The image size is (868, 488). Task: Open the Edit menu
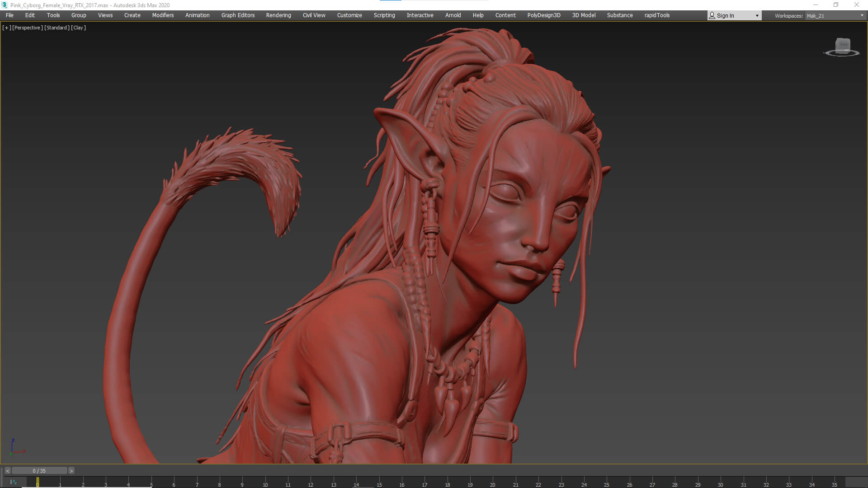[30, 15]
